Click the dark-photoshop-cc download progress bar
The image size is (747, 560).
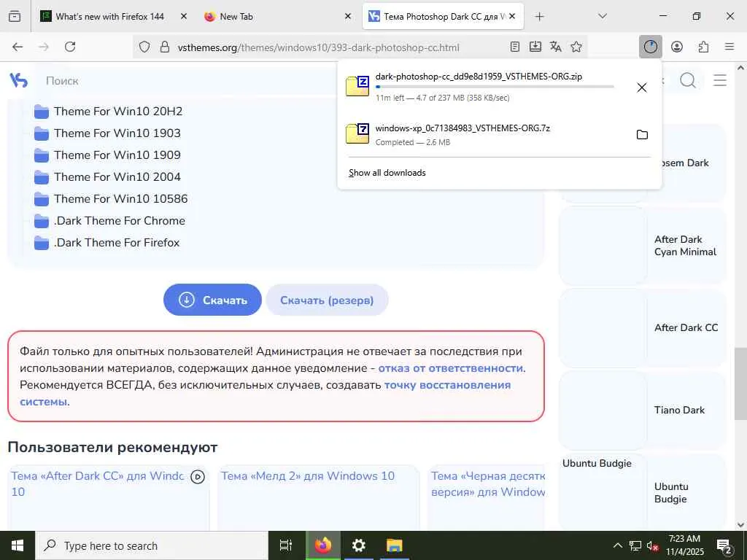click(495, 87)
